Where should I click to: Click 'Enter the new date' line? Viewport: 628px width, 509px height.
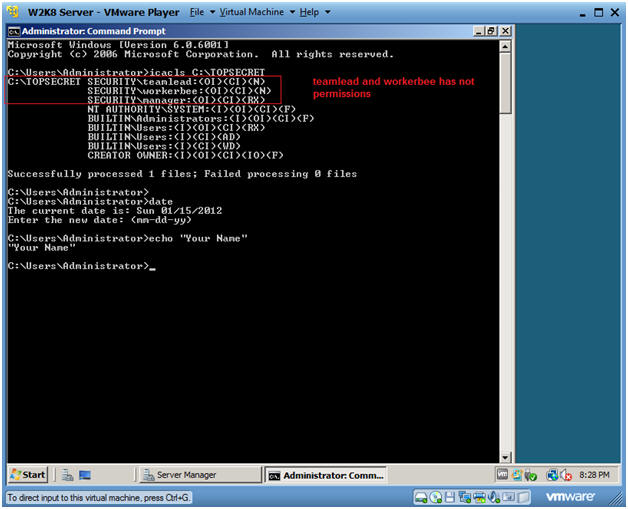100,220
